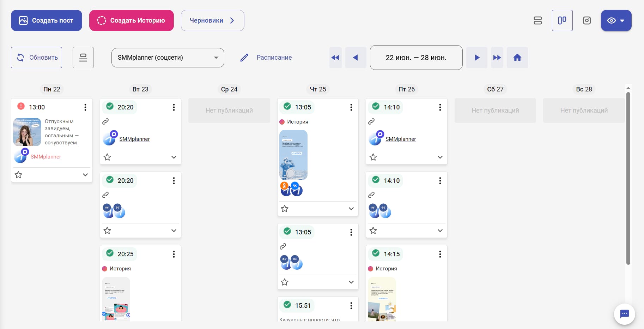This screenshot has height=329, width=644.
Task: Open the Черновики drafts list
Action: (213, 20)
